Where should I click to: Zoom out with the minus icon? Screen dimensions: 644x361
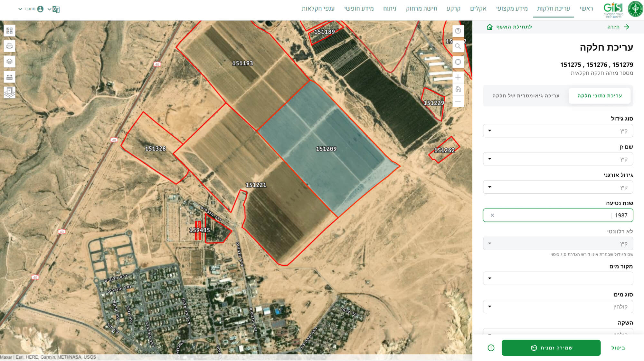458,101
